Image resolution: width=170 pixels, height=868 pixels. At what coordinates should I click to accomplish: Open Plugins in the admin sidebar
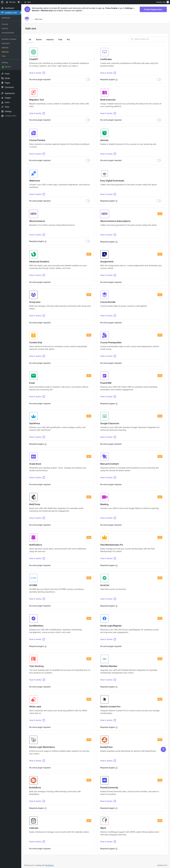tap(10, 98)
